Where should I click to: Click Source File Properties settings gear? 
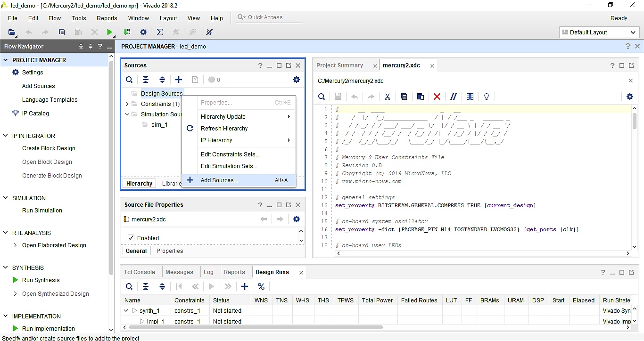(297, 219)
